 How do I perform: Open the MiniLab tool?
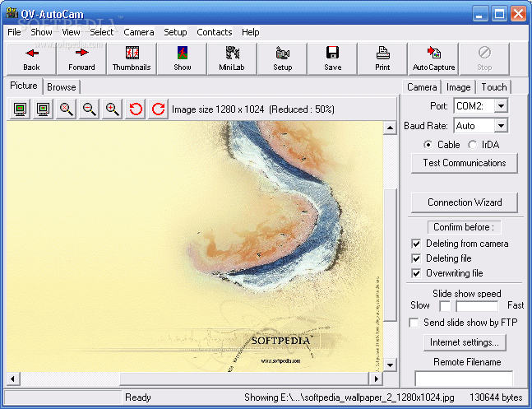[232, 58]
